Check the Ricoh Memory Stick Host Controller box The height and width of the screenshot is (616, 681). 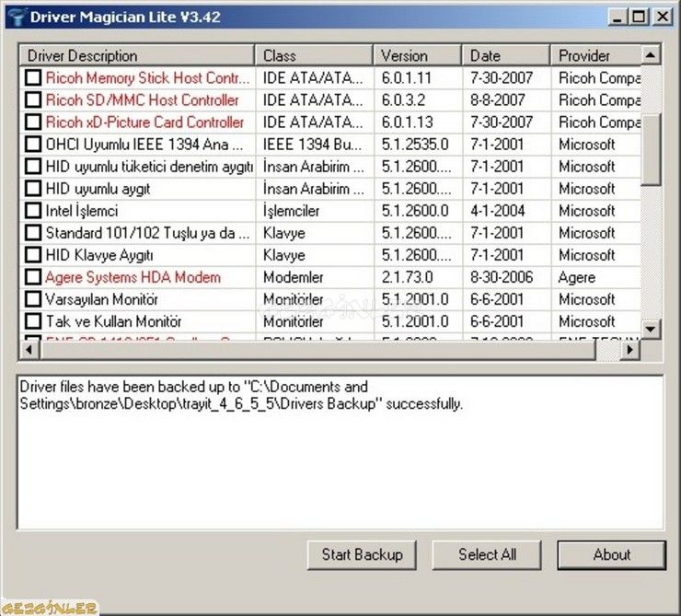(x=33, y=77)
